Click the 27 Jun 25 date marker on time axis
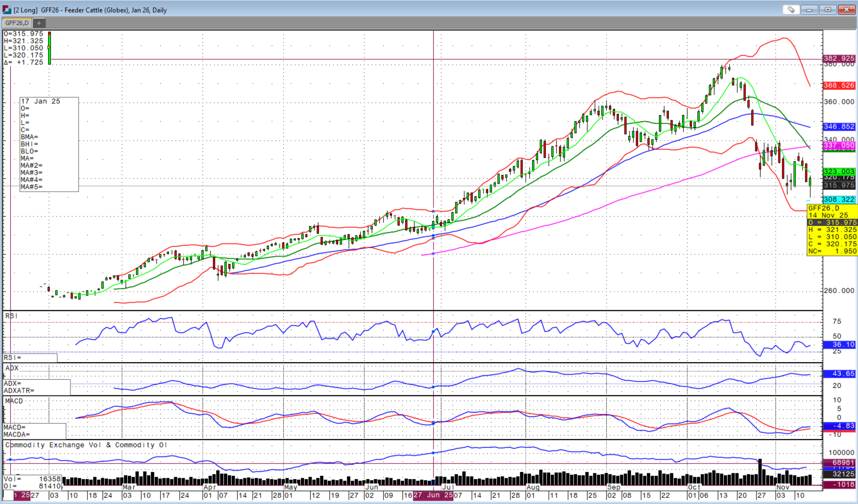This screenshot has width=858, height=504. coord(433,495)
